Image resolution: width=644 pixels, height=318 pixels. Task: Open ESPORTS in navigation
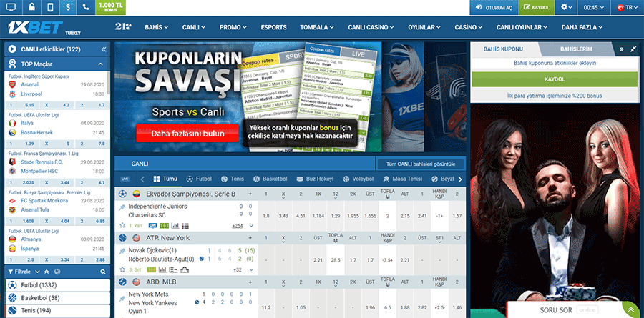tap(273, 27)
